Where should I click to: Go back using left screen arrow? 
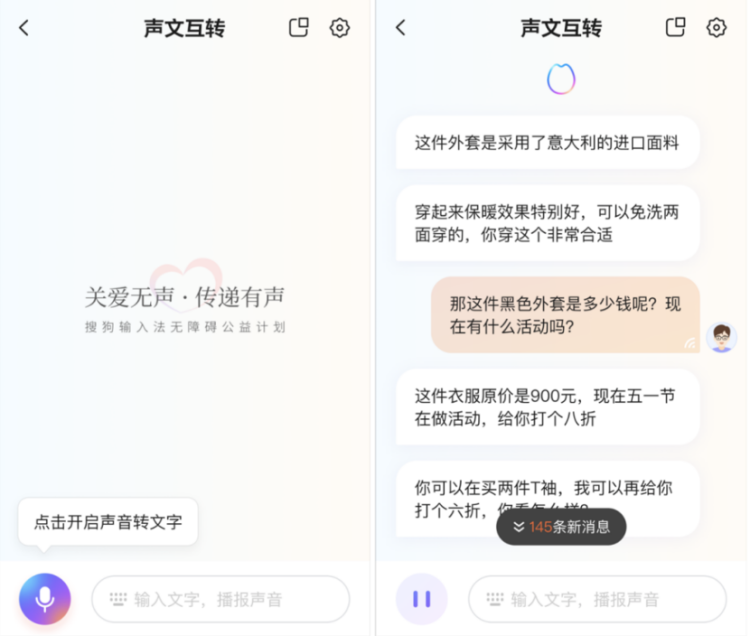click(x=24, y=28)
